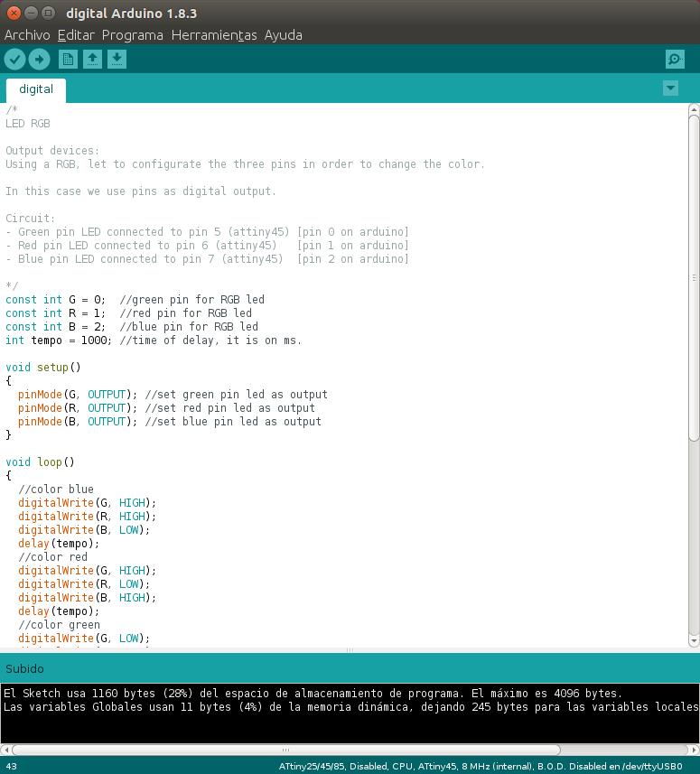Click the console horizontal scrollbar thumb
The image size is (700, 774).
click(x=285, y=750)
